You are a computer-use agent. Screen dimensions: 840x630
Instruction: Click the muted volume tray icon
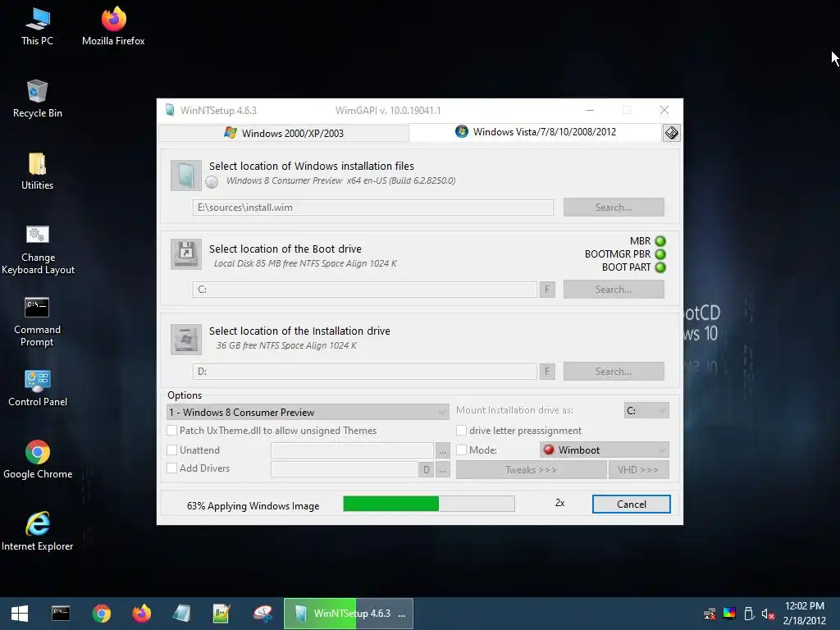[x=768, y=614]
